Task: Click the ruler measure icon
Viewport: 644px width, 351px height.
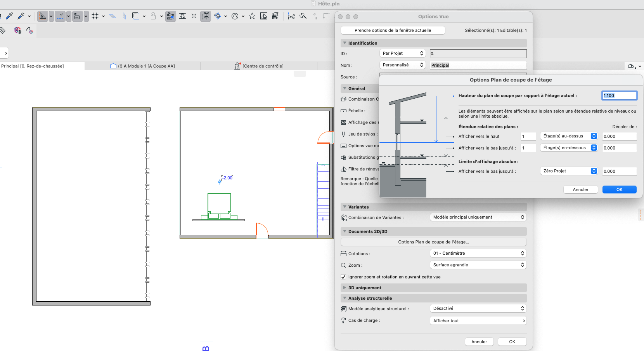Action: point(182,16)
